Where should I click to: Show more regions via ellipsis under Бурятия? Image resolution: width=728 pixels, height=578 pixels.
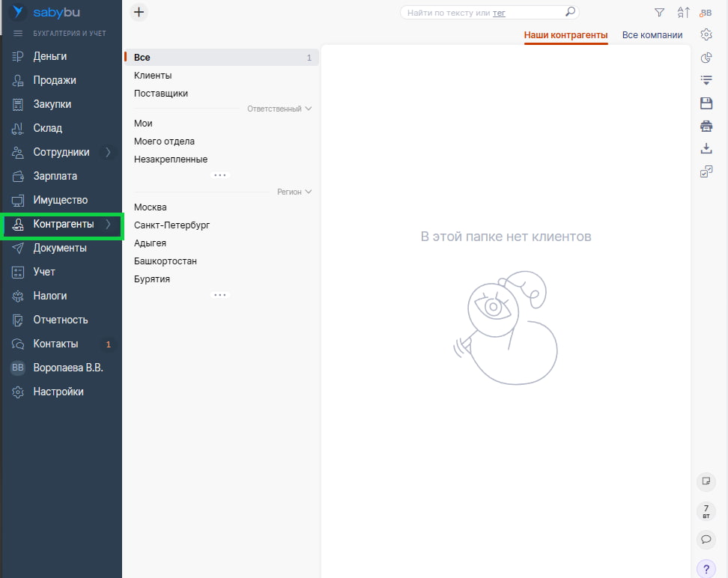pyautogui.click(x=219, y=295)
